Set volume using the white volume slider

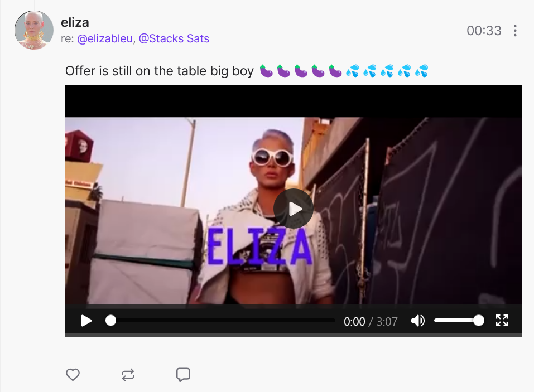coord(459,321)
